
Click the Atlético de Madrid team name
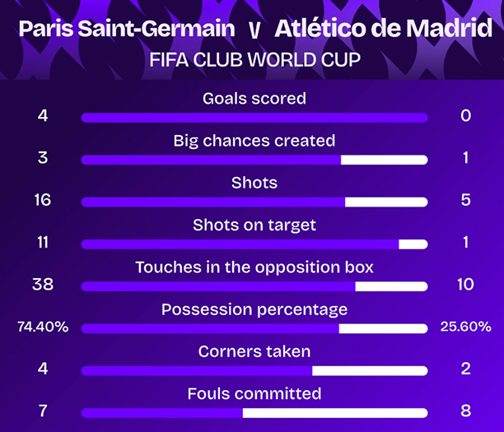pyautogui.click(x=384, y=28)
